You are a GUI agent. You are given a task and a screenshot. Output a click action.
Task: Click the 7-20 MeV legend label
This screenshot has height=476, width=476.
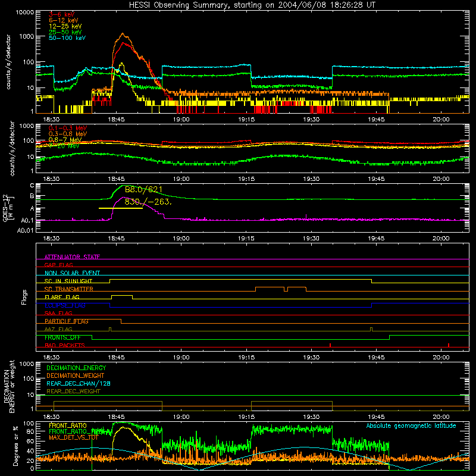coord(64,146)
